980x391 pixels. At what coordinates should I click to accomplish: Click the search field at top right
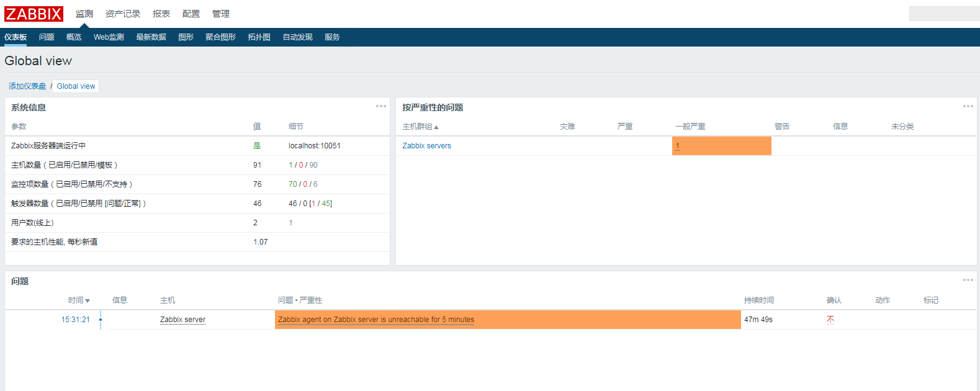coord(944,14)
